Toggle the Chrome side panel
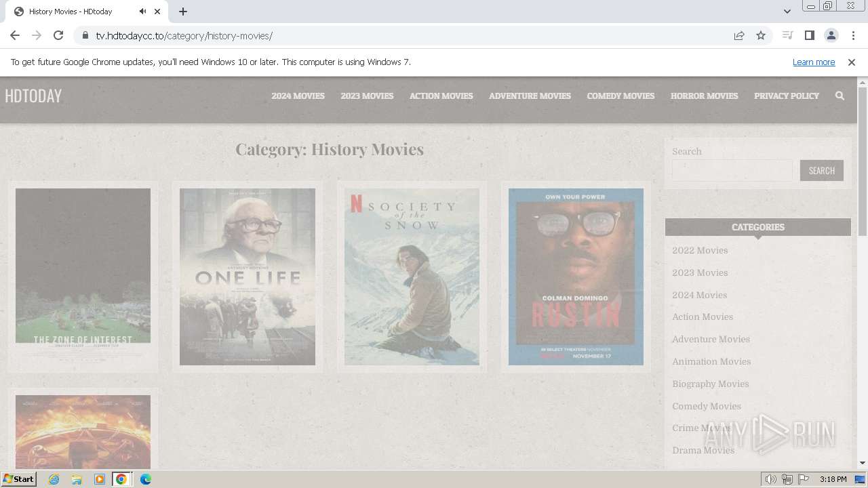This screenshot has height=488, width=868. (809, 35)
